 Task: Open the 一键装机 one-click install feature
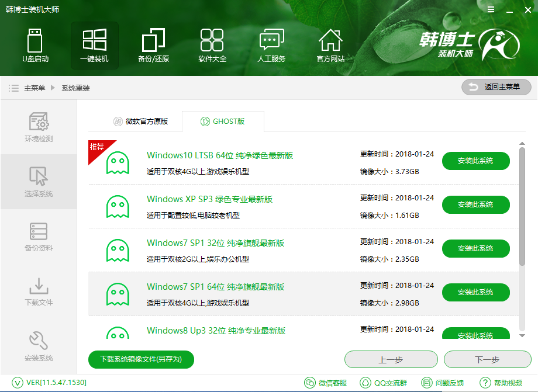pos(94,45)
